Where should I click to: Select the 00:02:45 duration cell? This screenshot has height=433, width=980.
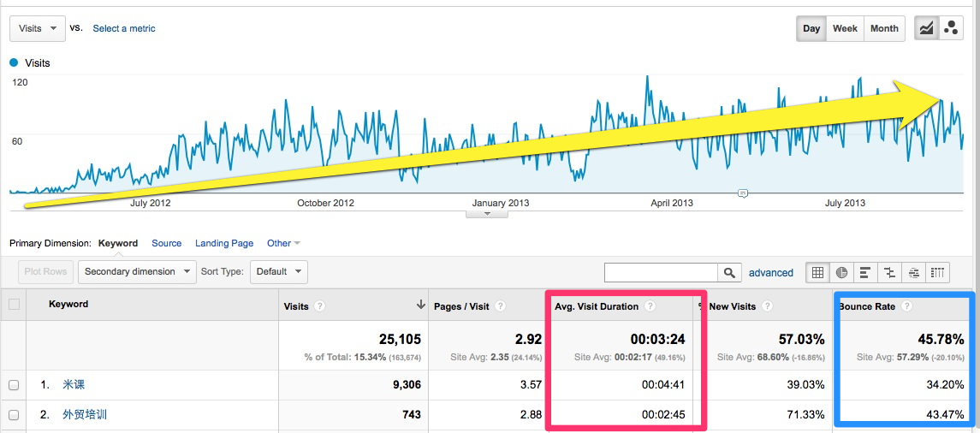663,413
